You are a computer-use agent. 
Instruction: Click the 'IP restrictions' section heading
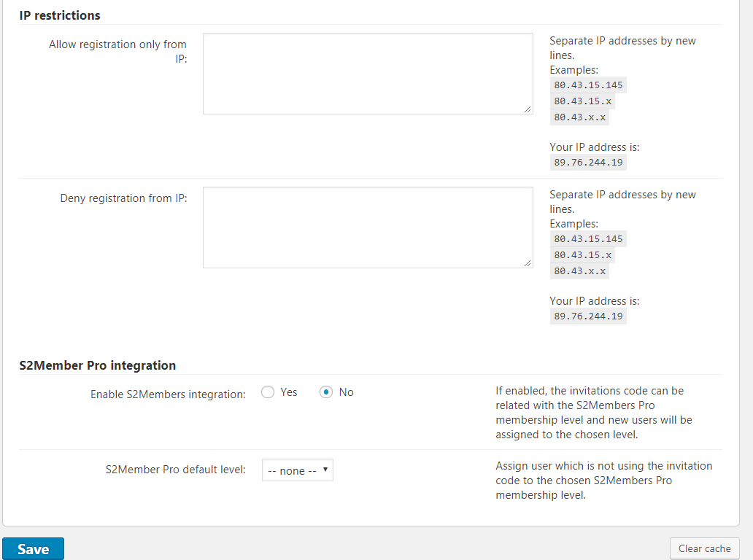[60, 15]
